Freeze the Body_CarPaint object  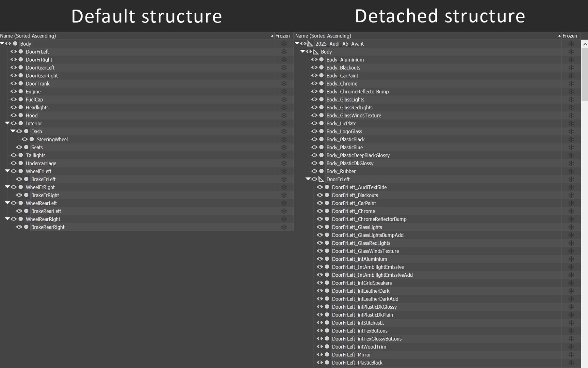coord(571,76)
